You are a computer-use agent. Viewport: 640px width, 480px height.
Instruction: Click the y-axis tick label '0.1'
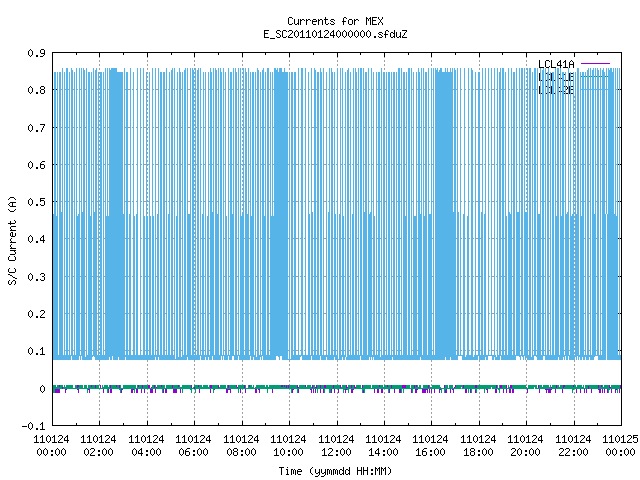click(36, 351)
